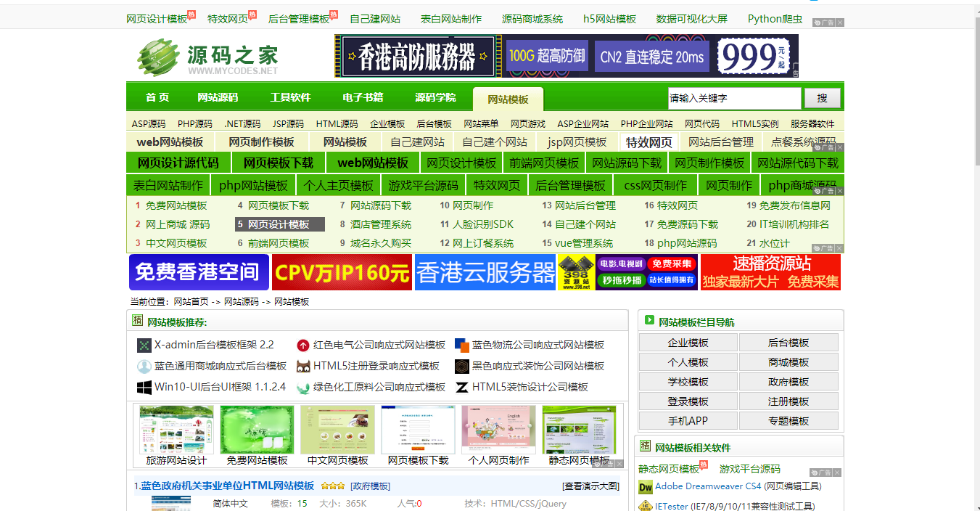
Task: Select the 专题模板 category button
Action: (788, 421)
